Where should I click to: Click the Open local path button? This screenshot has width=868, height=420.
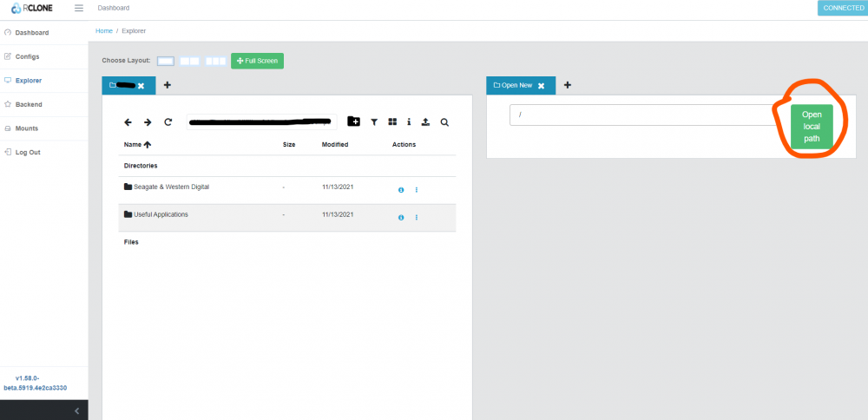812,127
